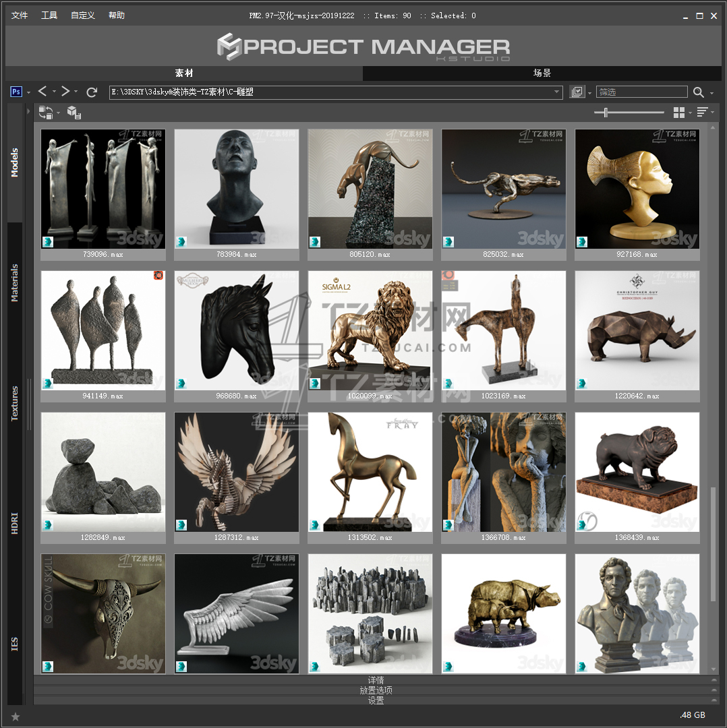
Task: Go back to previous folder
Action: 42,92
